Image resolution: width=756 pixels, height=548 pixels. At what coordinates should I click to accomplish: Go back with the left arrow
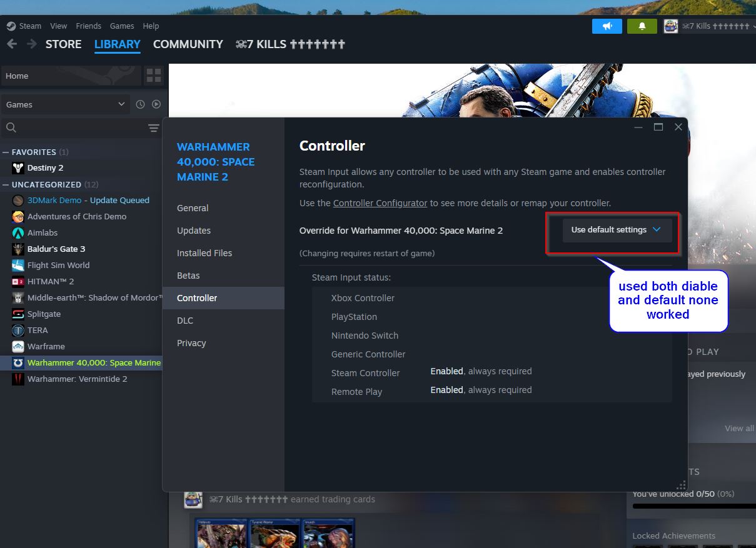coord(12,44)
